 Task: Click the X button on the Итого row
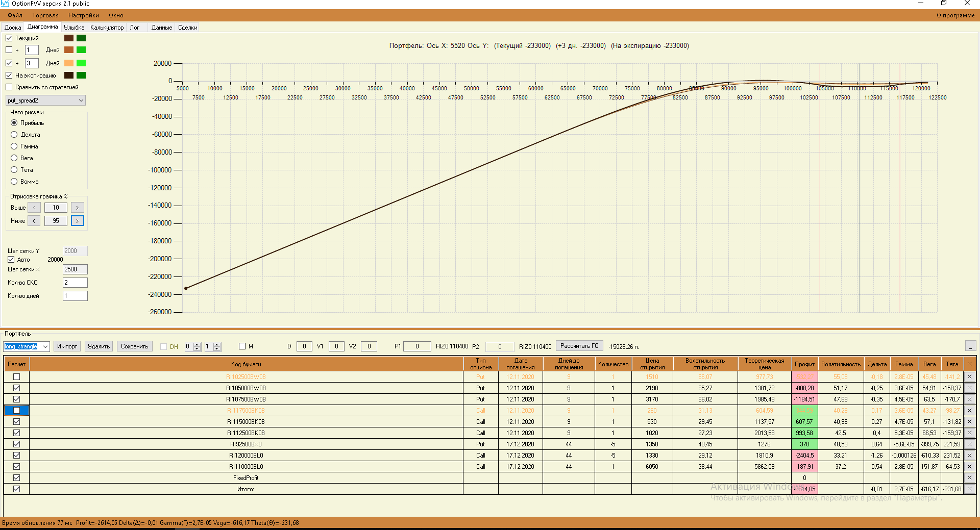tap(969, 489)
